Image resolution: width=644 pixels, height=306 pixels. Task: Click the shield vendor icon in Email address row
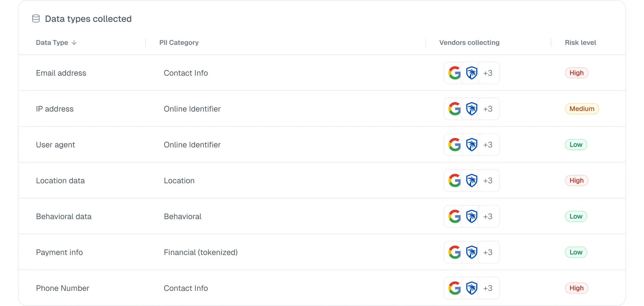pos(472,73)
